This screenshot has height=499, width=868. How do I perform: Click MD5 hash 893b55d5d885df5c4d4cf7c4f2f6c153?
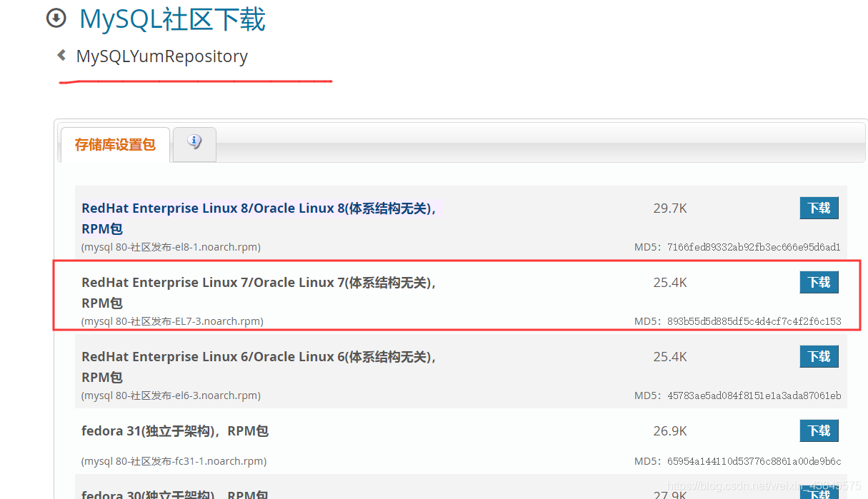tap(754, 321)
